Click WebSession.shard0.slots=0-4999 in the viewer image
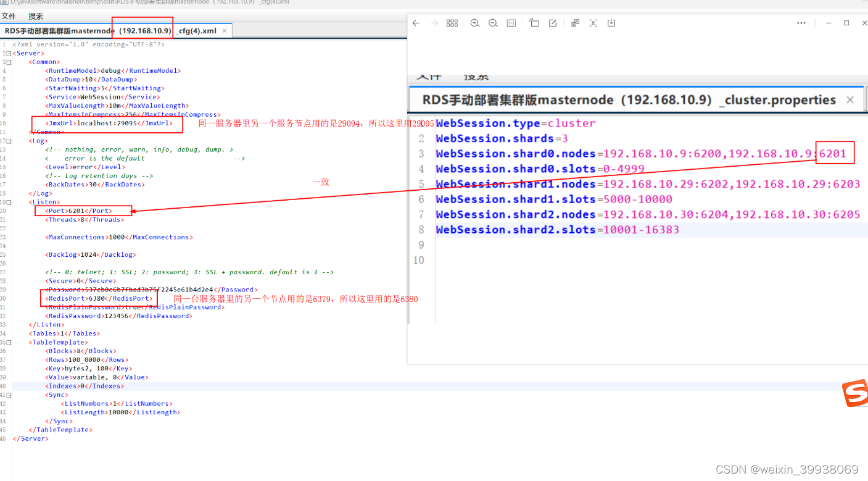 point(540,169)
